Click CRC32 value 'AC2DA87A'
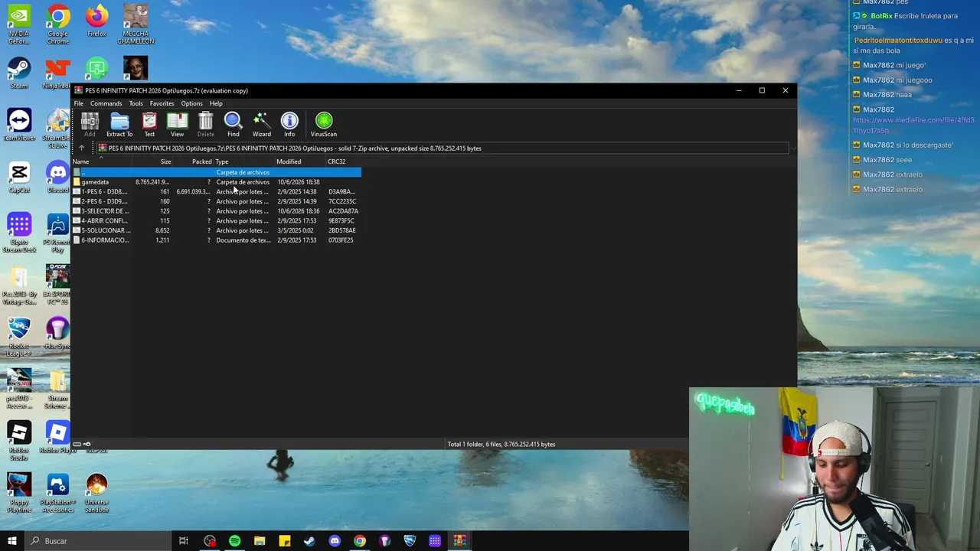The image size is (980, 551). point(343,211)
